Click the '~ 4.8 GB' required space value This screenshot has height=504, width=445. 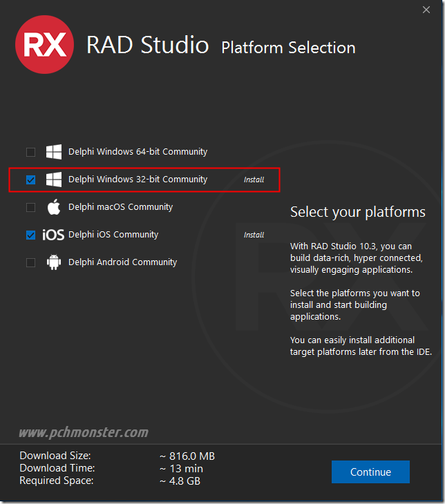[x=180, y=481]
